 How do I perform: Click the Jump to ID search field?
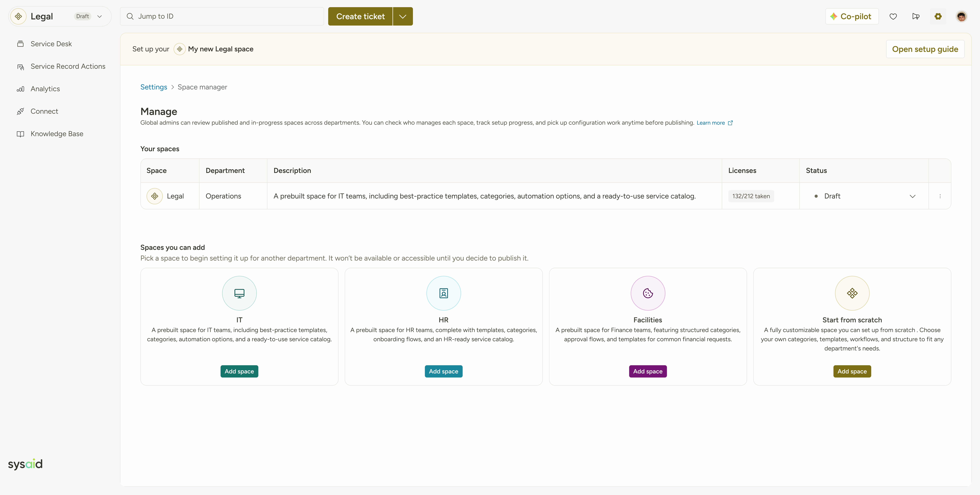[x=222, y=16]
